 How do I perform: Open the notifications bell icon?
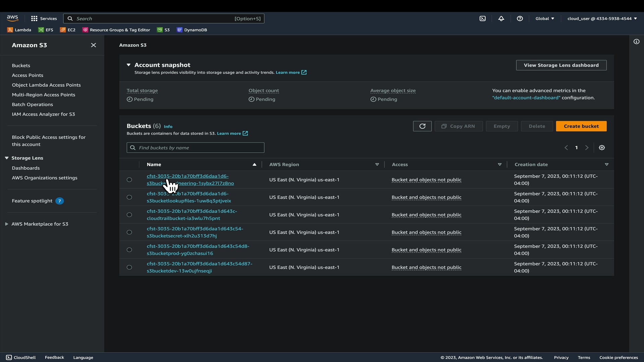501,19
